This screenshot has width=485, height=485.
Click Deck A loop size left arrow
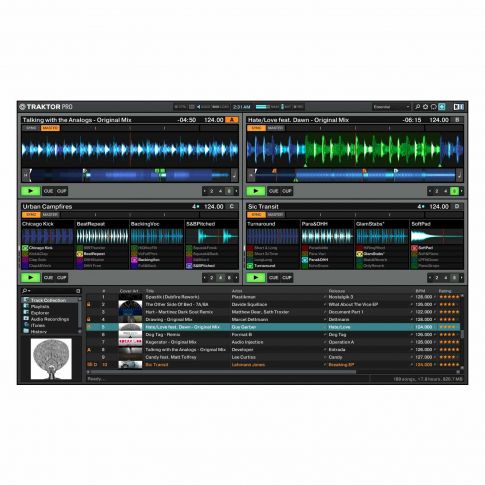[x=205, y=191]
